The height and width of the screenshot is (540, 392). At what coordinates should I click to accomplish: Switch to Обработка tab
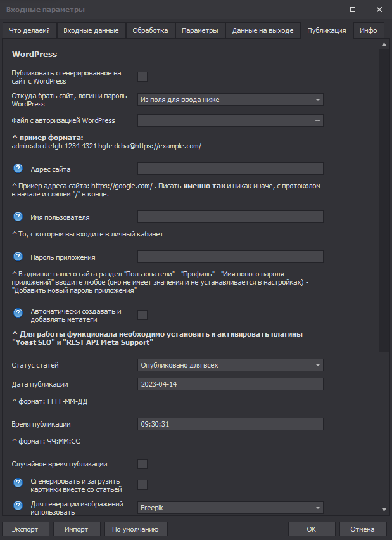150,31
